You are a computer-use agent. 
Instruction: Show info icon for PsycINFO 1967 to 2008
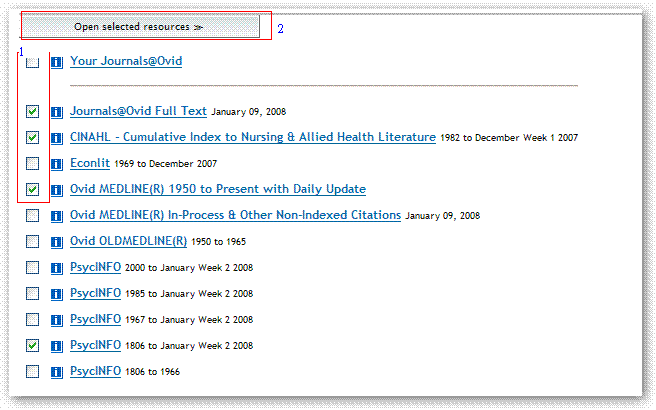point(57,320)
